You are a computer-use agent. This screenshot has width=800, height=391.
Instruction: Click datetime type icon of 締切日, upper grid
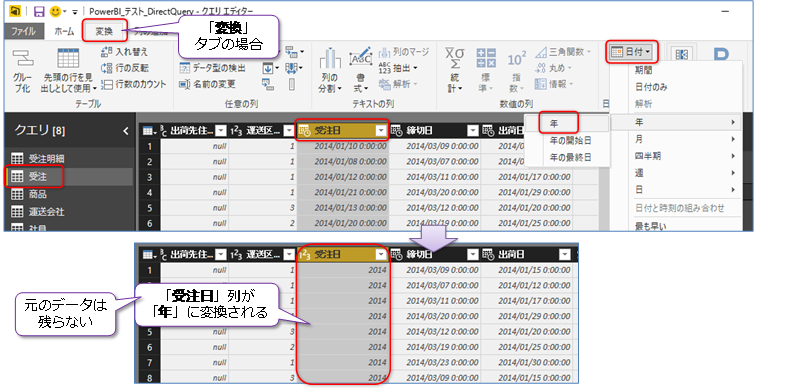397,131
